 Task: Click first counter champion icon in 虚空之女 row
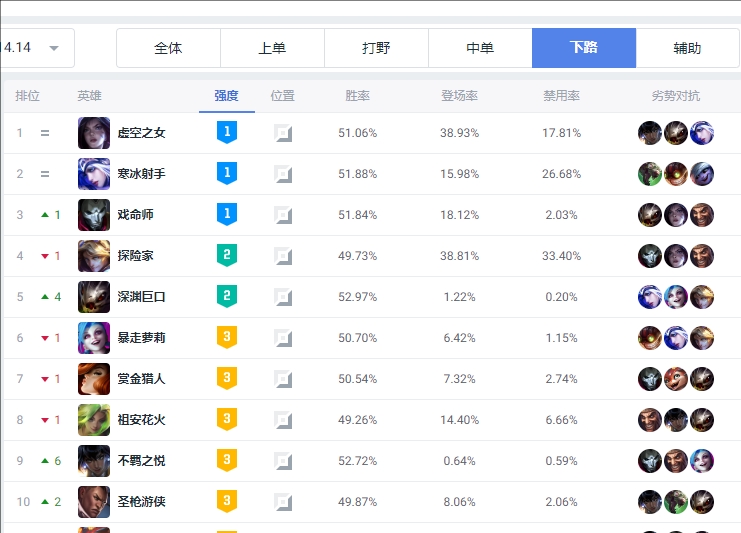(x=650, y=133)
